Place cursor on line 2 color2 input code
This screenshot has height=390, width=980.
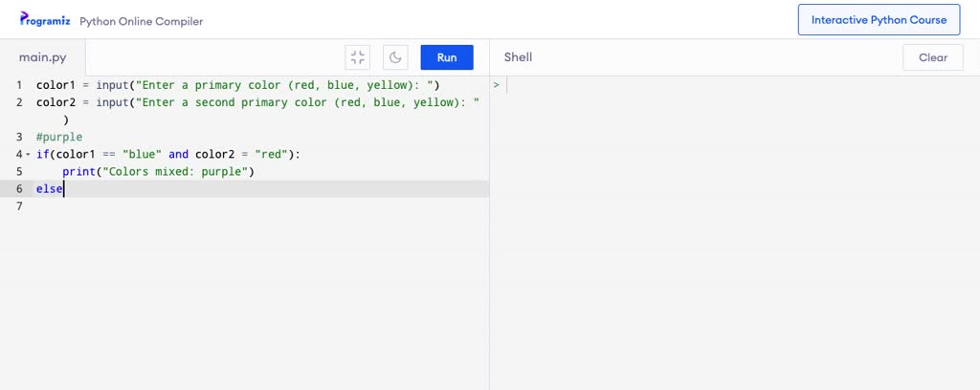click(x=258, y=102)
